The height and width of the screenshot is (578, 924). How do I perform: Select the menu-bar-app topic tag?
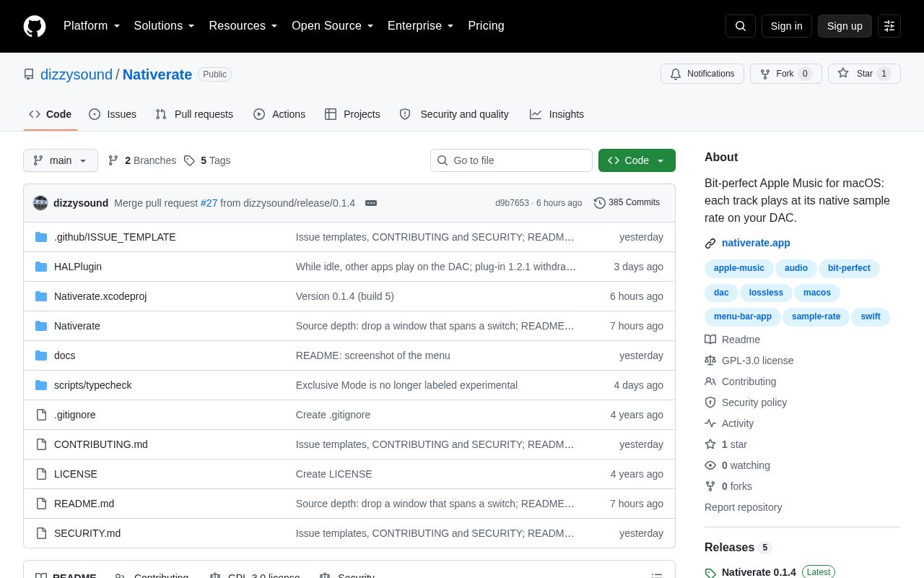[x=743, y=317]
